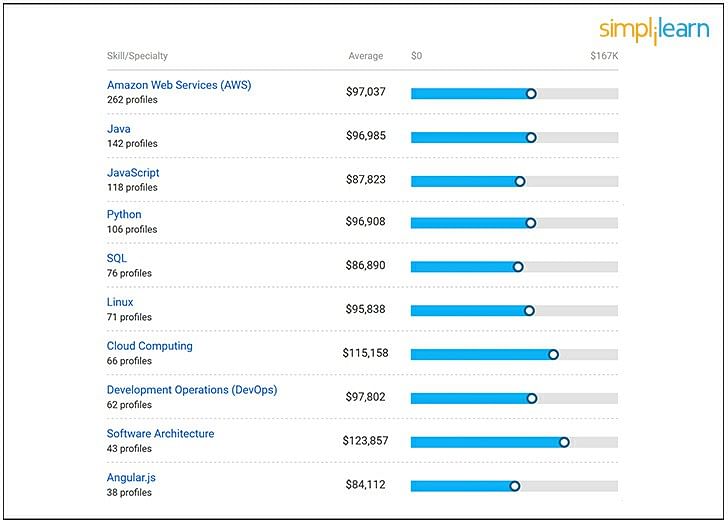Open the Amazon Web Services (AWS) link
The height and width of the screenshot is (522, 728).
pyautogui.click(x=179, y=85)
